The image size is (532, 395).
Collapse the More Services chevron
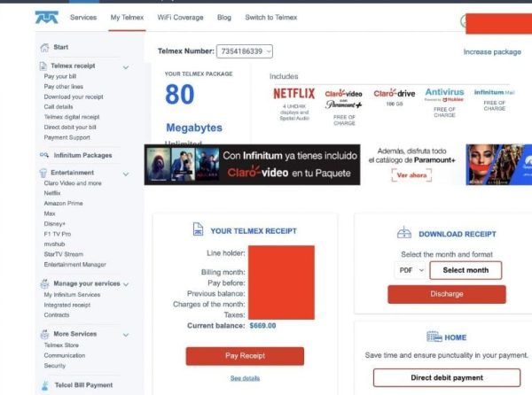[x=126, y=335]
